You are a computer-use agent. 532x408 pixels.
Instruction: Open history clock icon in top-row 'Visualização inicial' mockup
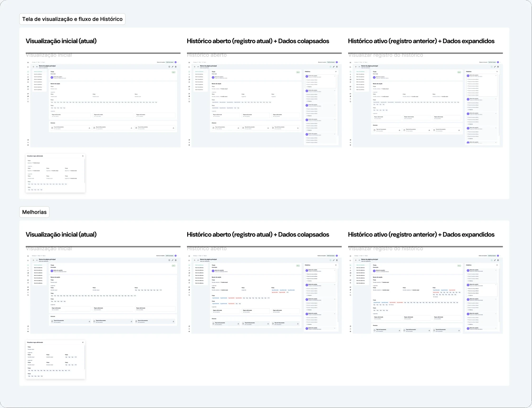(x=169, y=66)
